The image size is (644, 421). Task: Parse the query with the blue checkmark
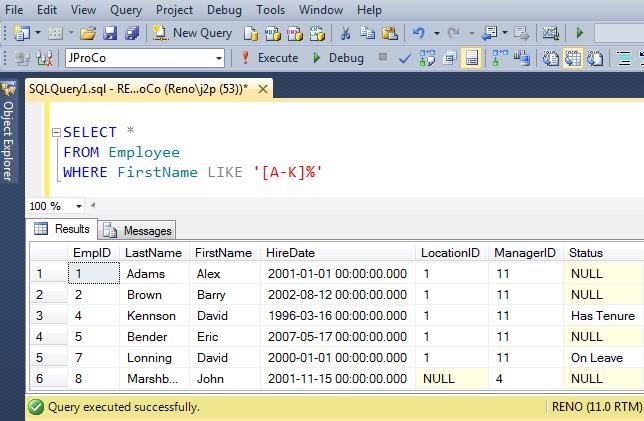[x=405, y=58]
